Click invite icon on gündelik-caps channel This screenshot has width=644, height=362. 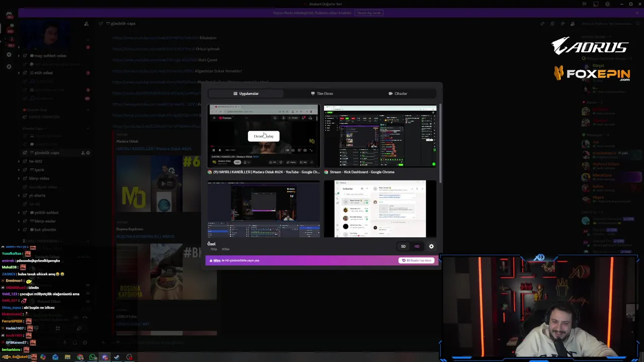[x=83, y=153]
